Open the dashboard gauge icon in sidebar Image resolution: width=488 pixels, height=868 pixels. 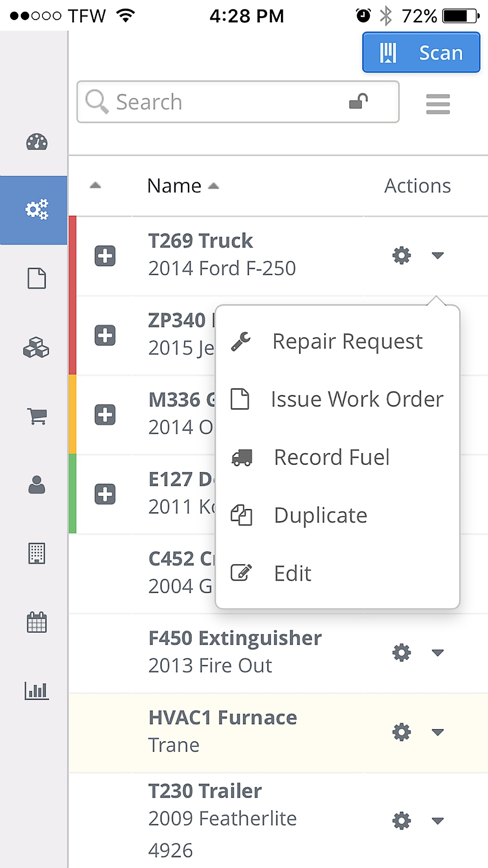(x=37, y=142)
